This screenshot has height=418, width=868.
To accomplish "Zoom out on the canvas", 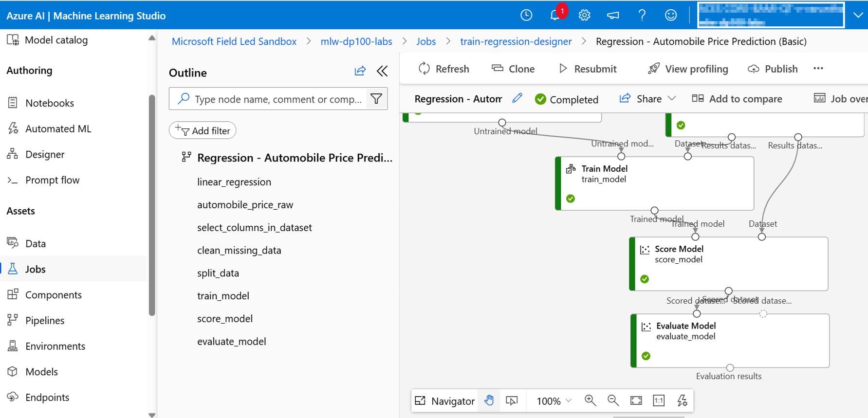I will [x=613, y=400].
